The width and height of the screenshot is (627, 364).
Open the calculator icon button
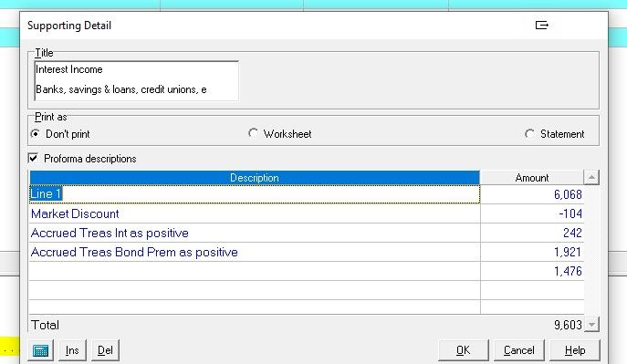pyautogui.click(x=41, y=350)
